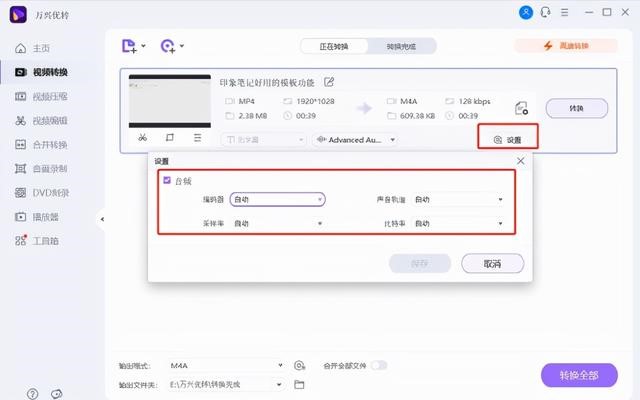Click the crop icon under thumbnail

point(170,138)
